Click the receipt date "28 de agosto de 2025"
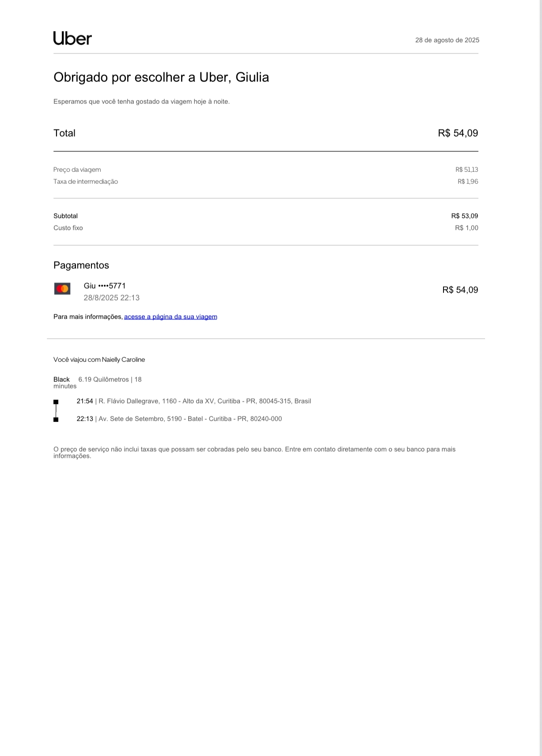The width and height of the screenshot is (542, 756). coord(447,40)
